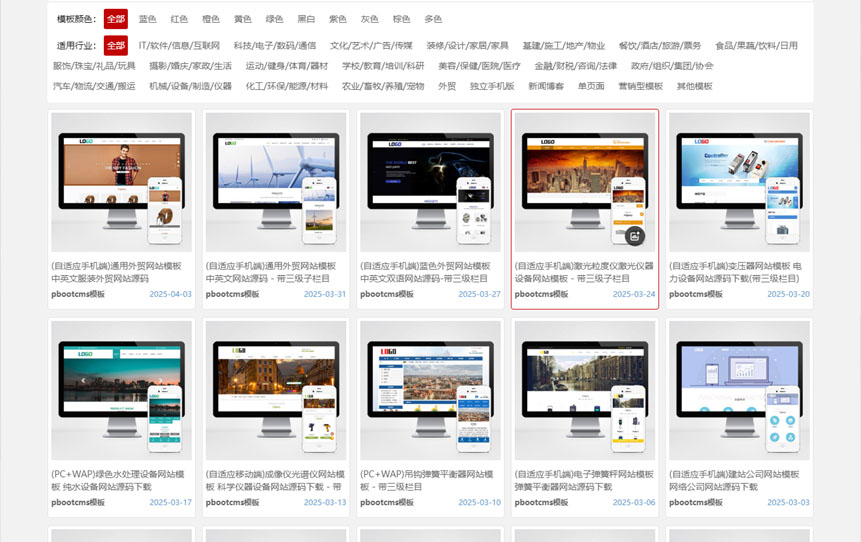Choose the 外贸 industry filter

point(447,86)
